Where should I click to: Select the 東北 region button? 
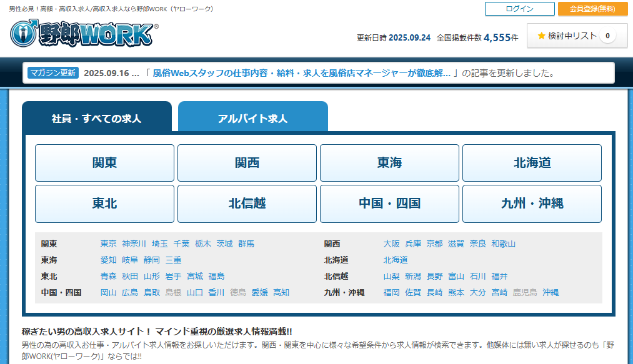104,204
